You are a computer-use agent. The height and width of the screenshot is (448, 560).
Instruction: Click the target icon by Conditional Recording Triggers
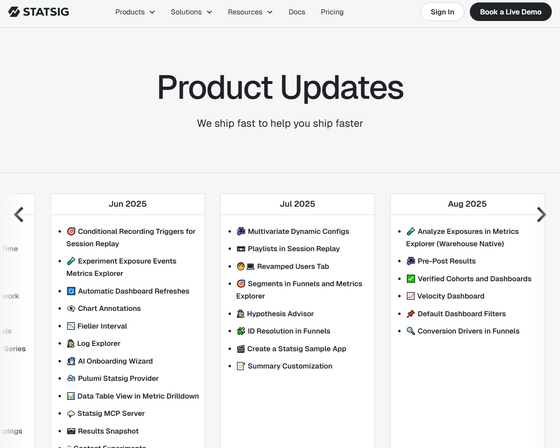click(71, 231)
